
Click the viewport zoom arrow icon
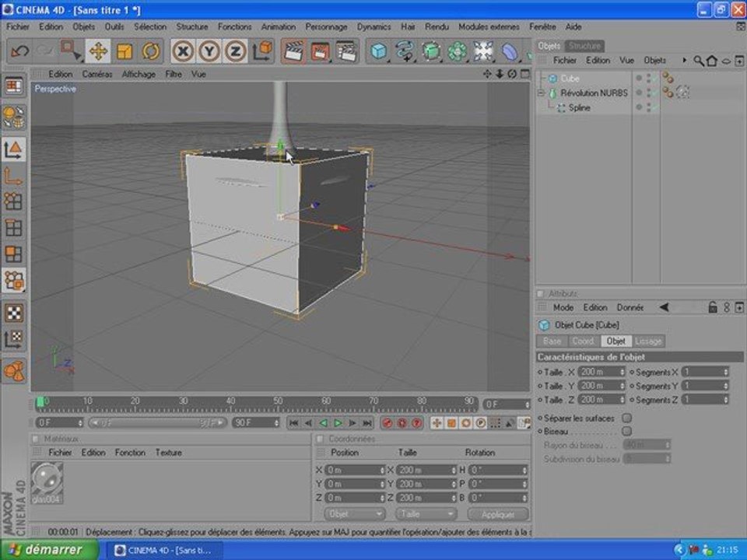pyautogui.click(x=500, y=74)
